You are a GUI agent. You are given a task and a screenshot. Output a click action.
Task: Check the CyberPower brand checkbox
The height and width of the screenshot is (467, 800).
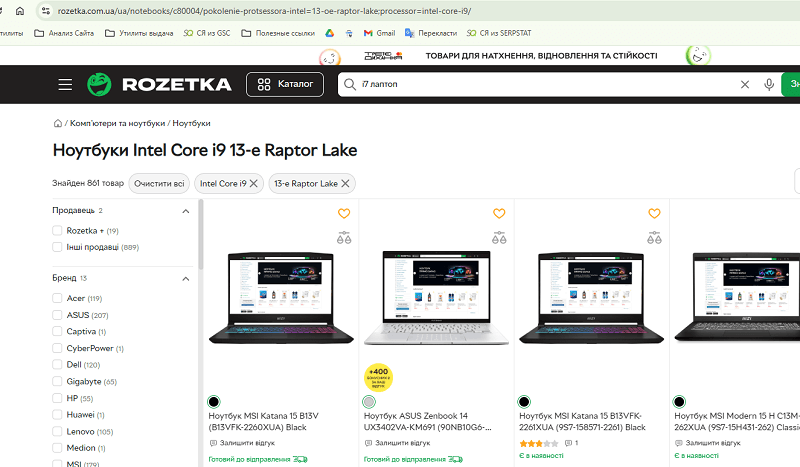[x=57, y=348]
